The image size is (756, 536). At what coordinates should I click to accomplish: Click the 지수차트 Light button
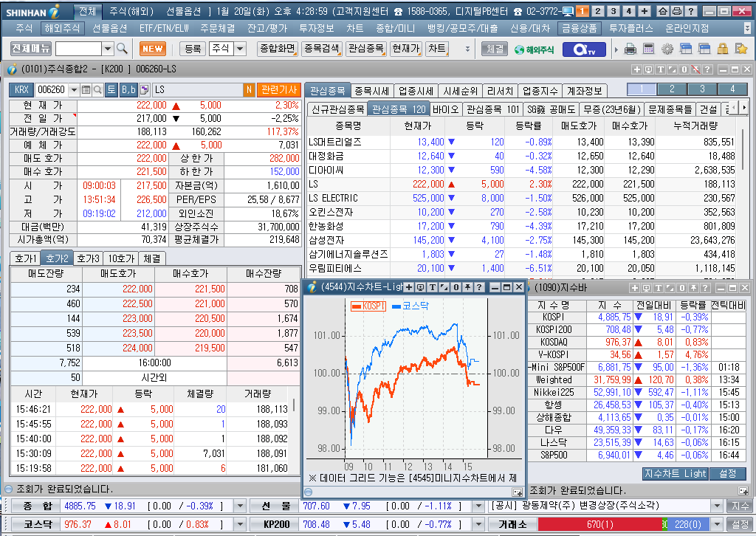[675, 474]
